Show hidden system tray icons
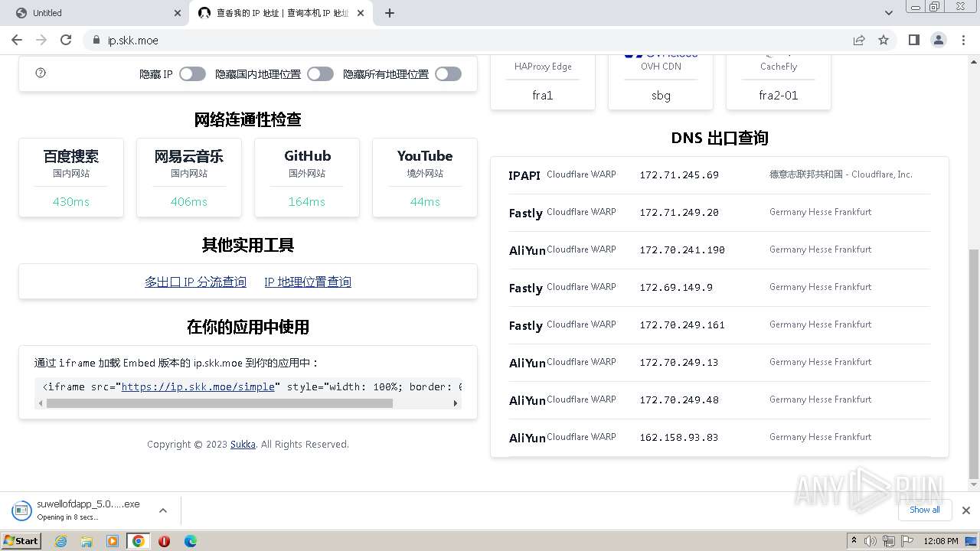This screenshot has height=551, width=980. point(854,541)
